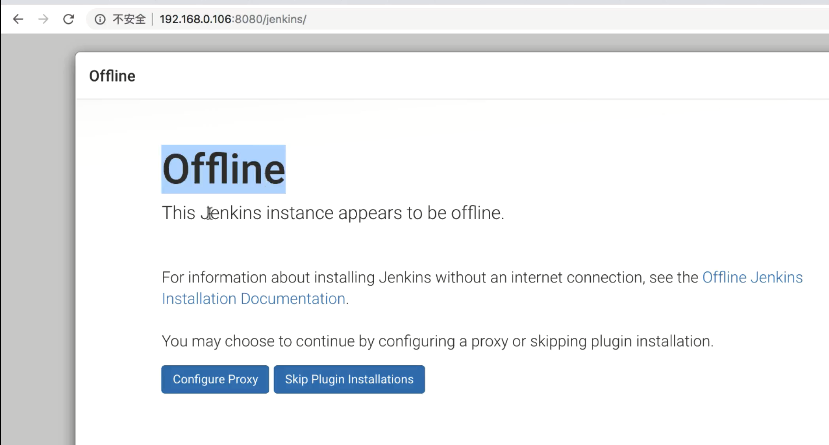Click the 'For information about installing Jenkins' sentence
829x445 pixels.
point(430,277)
